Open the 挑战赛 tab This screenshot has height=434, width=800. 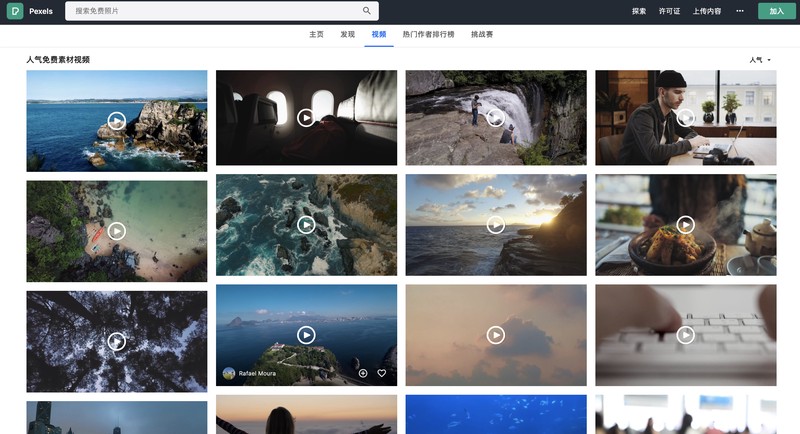click(x=482, y=34)
